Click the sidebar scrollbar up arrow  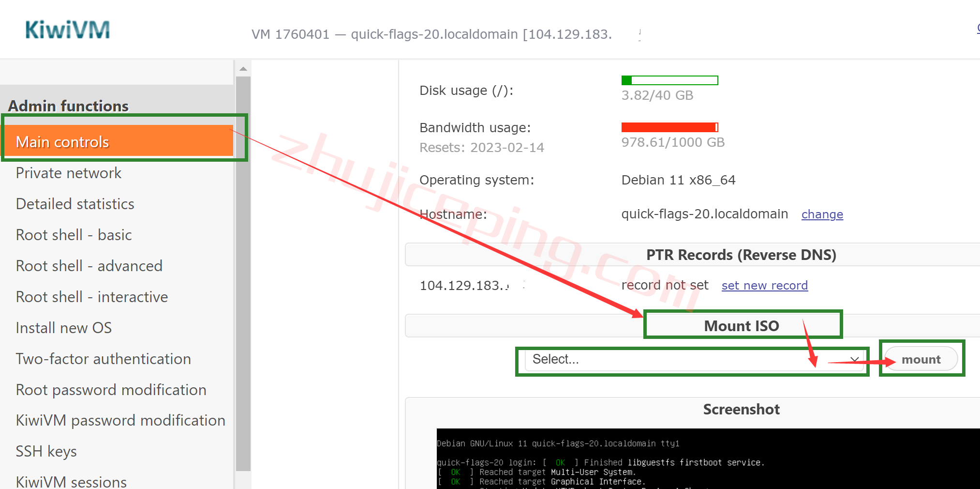(243, 69)
